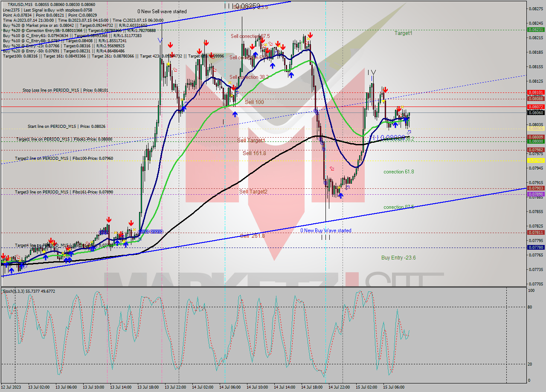Click the green 0.08231 price tag

pos(536,30)
